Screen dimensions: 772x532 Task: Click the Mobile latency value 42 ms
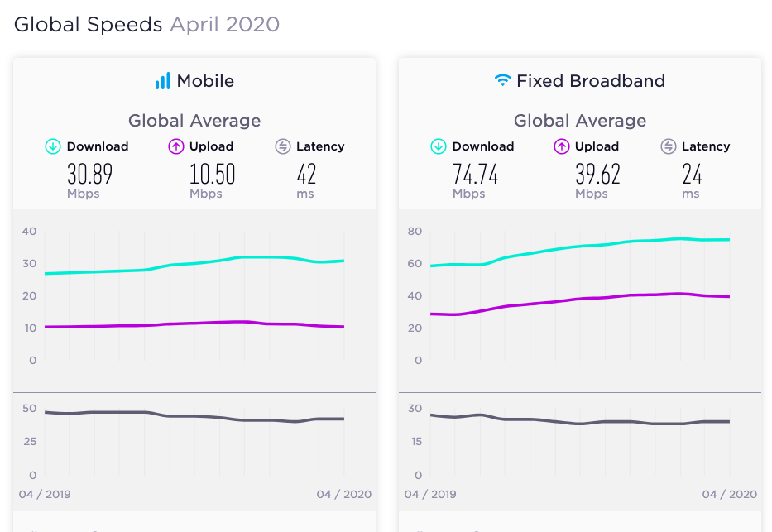306,180
